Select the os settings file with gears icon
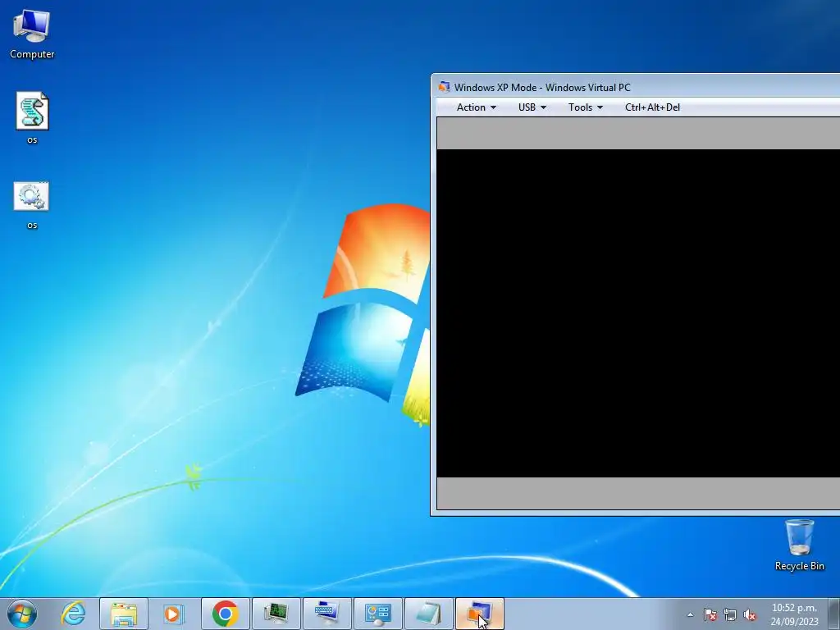This screenshot has width=840, height=630. click(x=32, y=206)
